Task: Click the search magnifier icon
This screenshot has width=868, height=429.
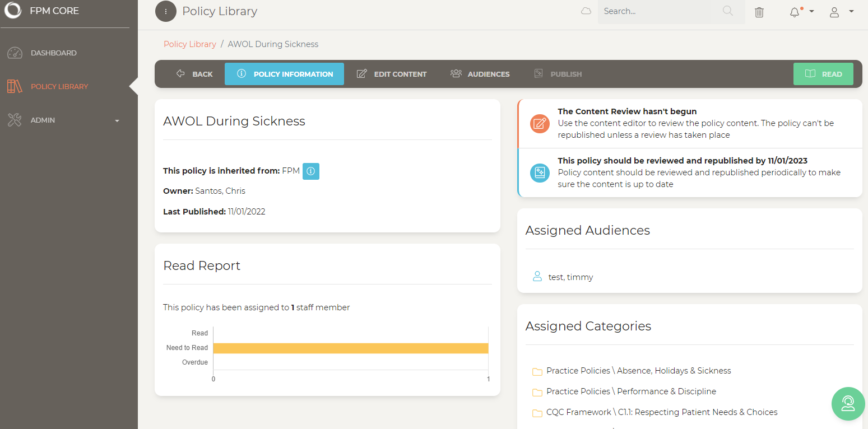Action: click(728, 11)
